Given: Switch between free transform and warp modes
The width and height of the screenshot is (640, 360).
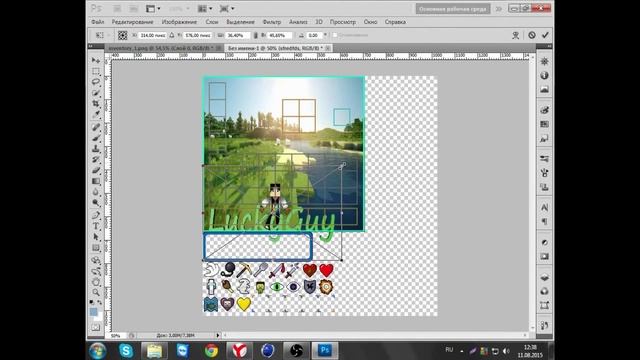Looking at the screenshot, I should 516,36.
